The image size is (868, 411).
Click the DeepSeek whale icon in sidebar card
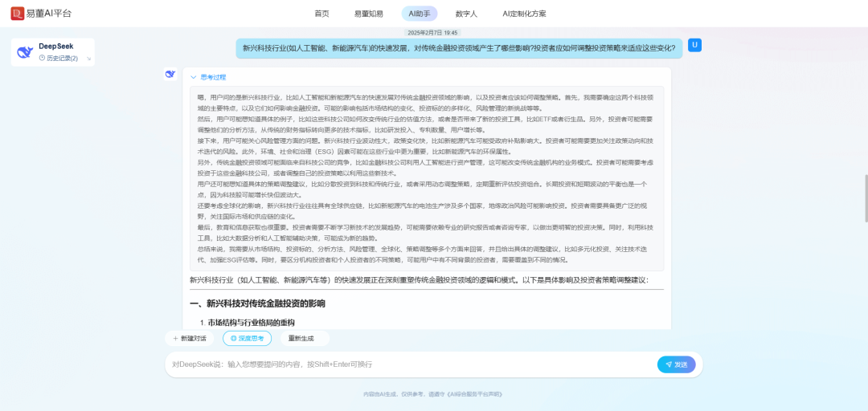pyautogui.click(x=25, y=52)
